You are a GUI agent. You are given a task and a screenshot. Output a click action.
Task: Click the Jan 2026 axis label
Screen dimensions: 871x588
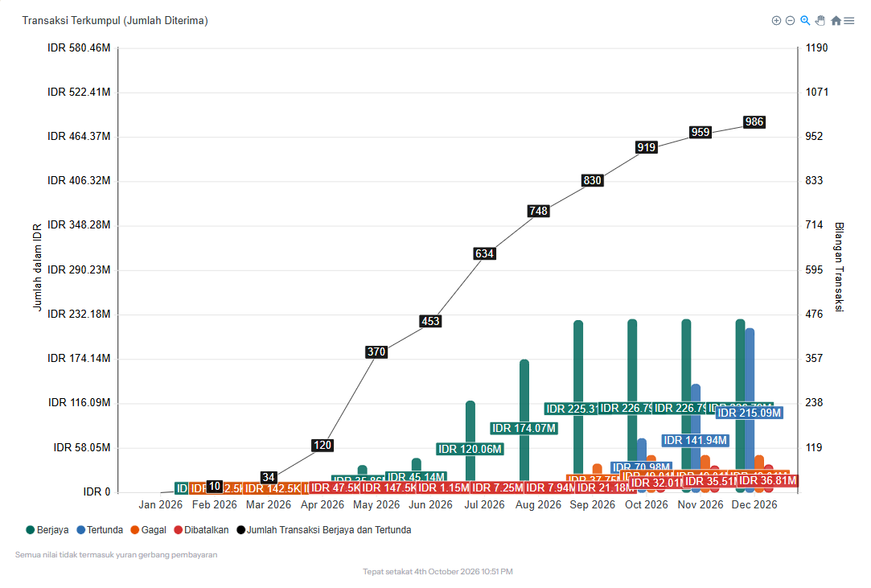[x=161, y=504]
